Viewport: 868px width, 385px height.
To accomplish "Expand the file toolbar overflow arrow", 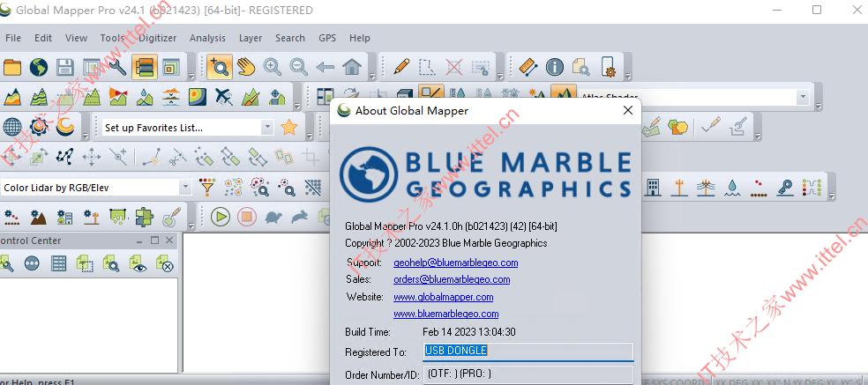I will tap(191, 76).
